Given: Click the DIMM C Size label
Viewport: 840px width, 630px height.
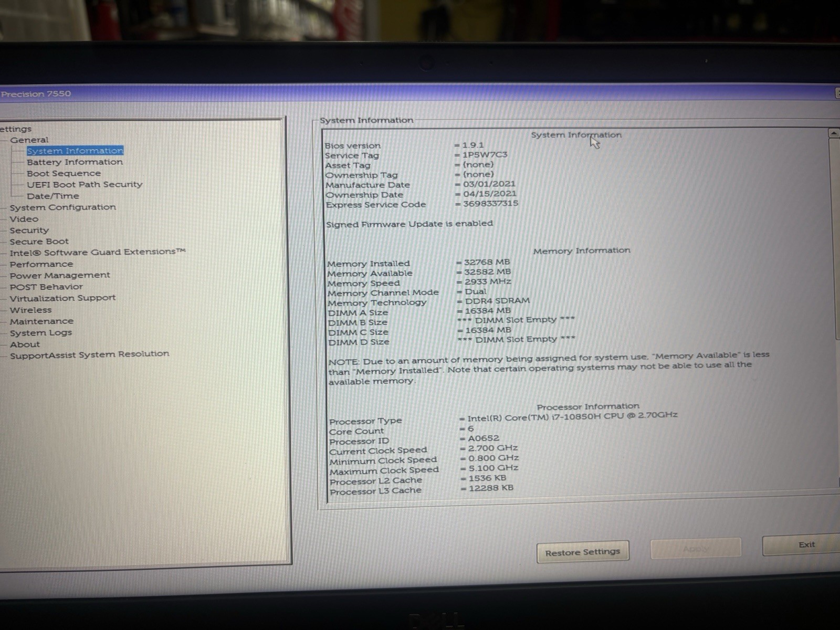Looking at the screenshot, I should click(x=359, y=332).
